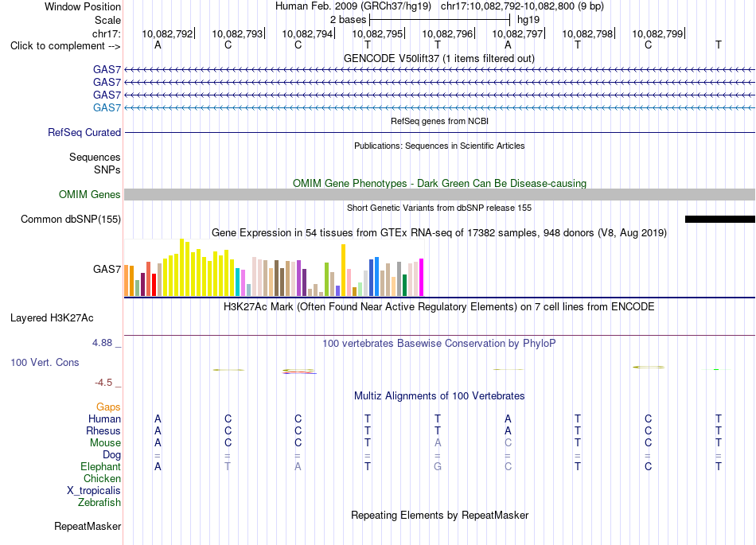Click the 10,082,795 position in ruler
Image resolution: width=756 pixels, height=545 pixels.
(x=377, y=33)
